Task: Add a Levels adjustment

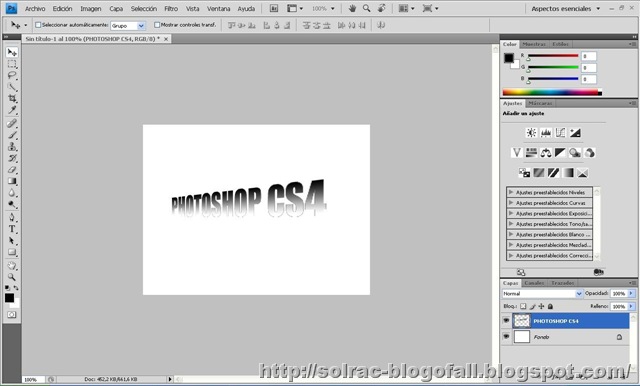Action: coord(546,132)
